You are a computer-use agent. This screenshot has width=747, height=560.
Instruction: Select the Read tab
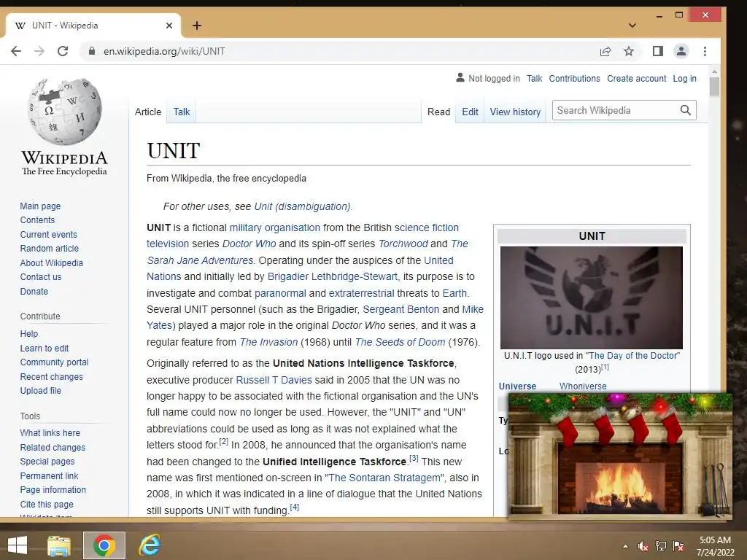[438, 112]
